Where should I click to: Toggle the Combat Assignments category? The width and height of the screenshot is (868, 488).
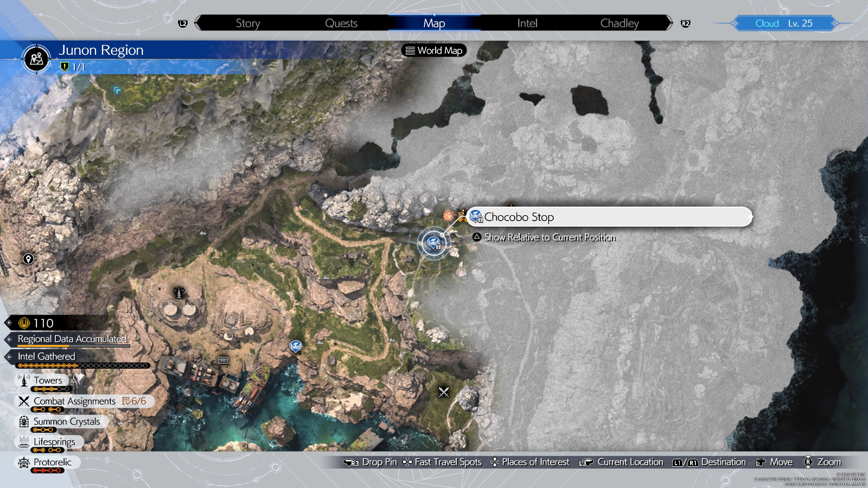pos(74,401)
